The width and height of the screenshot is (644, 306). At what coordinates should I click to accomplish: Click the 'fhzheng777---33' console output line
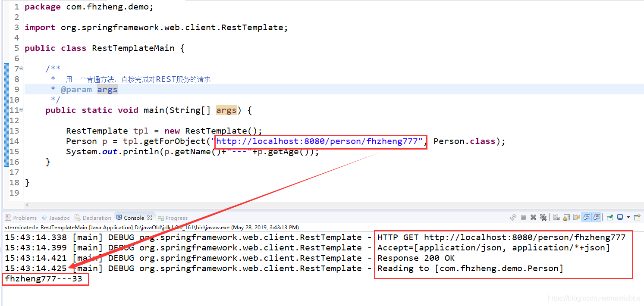click(x=44, y=278)
